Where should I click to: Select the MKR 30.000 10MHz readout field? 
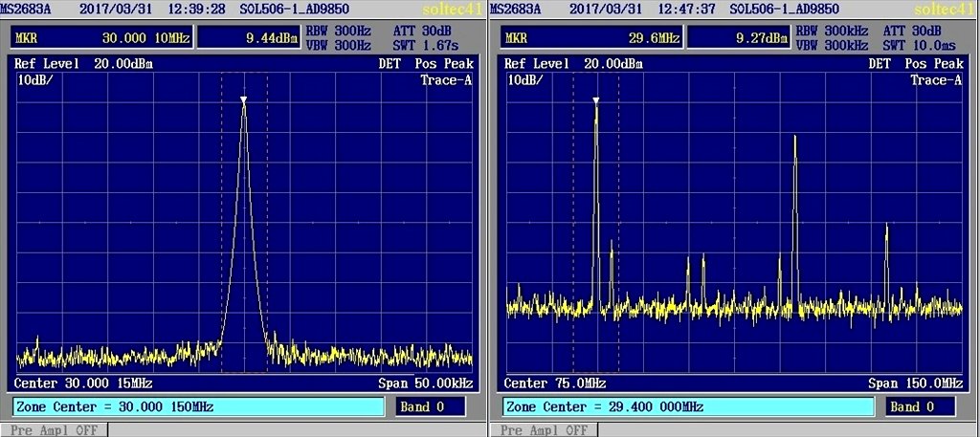[x=101, y=38]
